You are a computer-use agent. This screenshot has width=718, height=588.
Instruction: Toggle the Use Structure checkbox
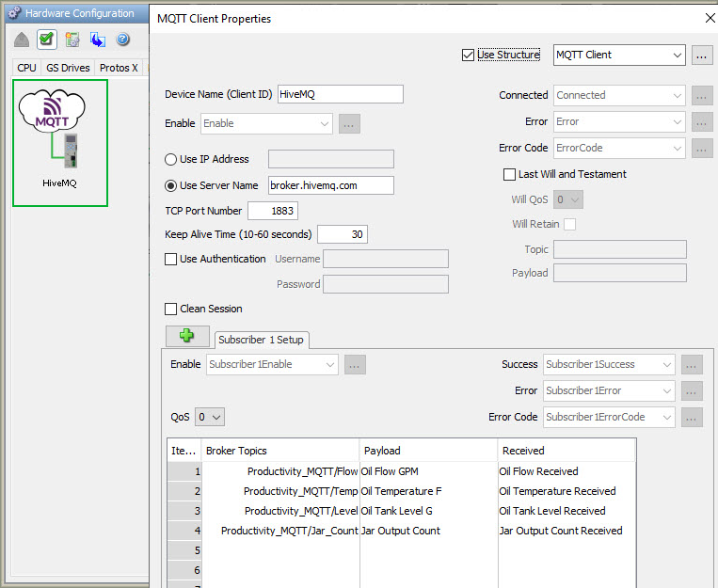coord(468,55)
